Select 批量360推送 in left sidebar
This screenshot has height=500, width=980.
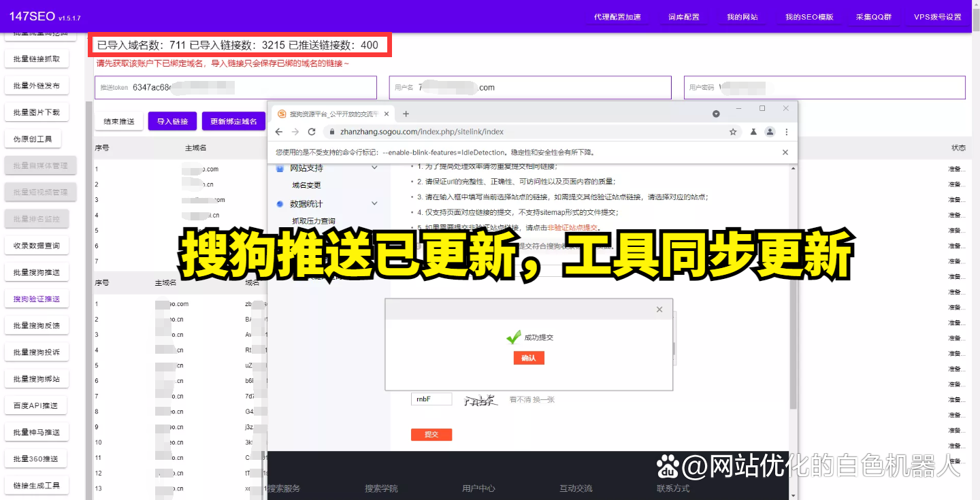[x=35, y=459]
